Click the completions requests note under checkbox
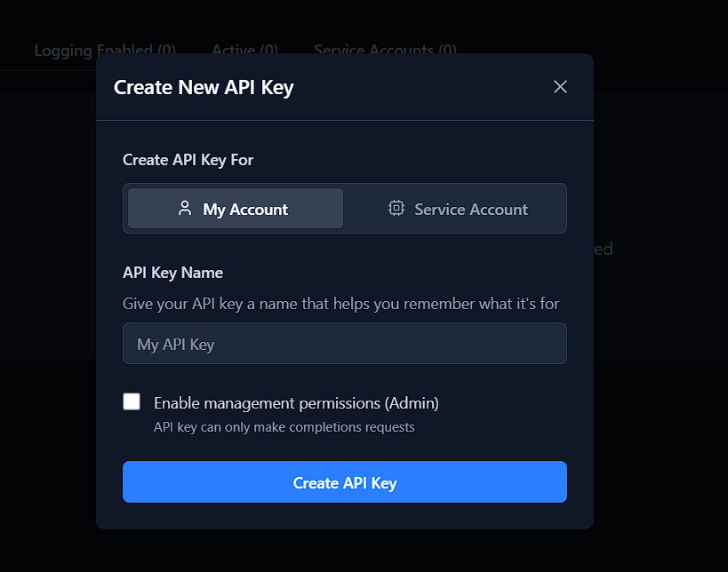The height and width of the screenshot is (572, 728). 284,427
